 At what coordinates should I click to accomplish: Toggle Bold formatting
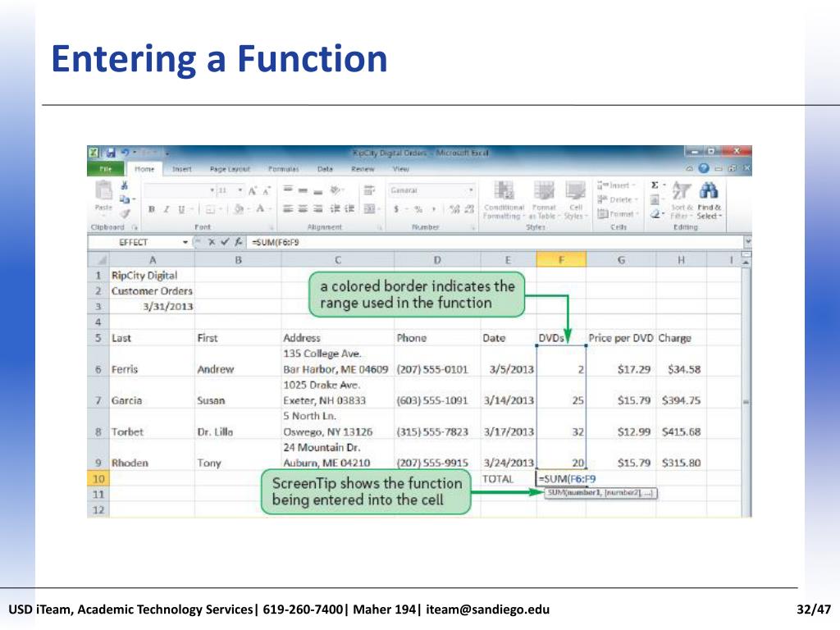tap(152, 209)
